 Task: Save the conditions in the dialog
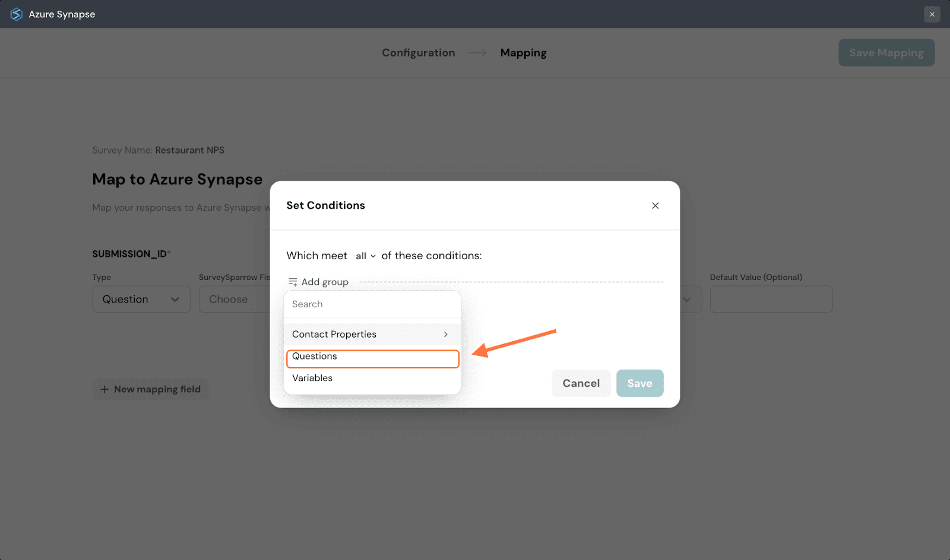click(639, 383)
